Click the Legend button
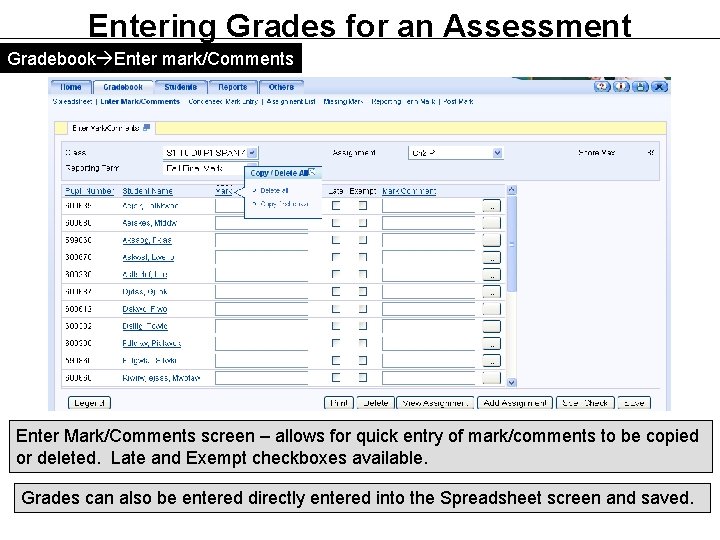 89,403
